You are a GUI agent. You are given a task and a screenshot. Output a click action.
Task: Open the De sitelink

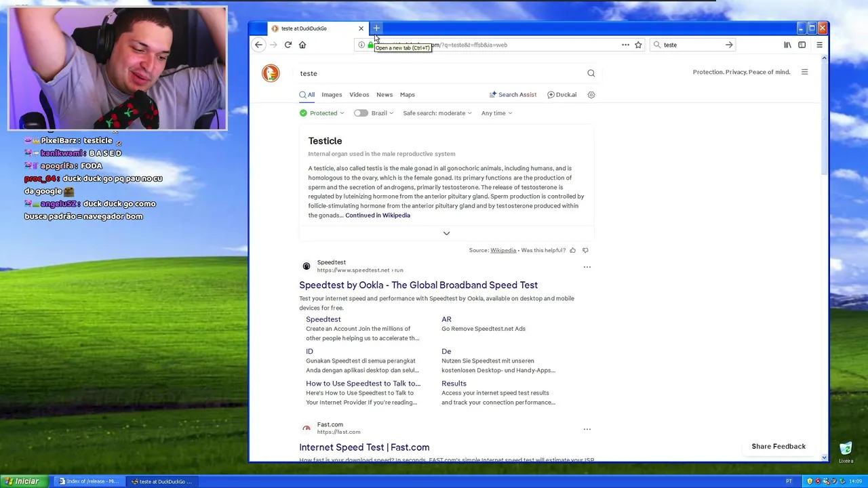(446, 351)
